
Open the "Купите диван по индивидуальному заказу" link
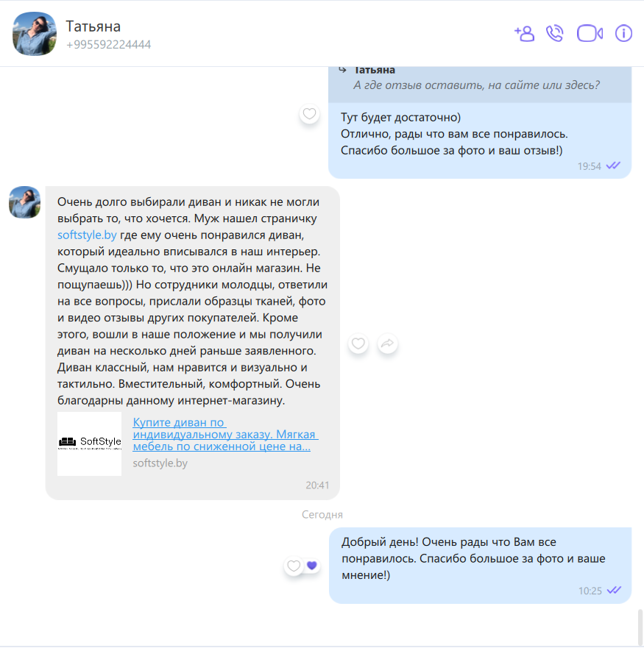point(225,435)
